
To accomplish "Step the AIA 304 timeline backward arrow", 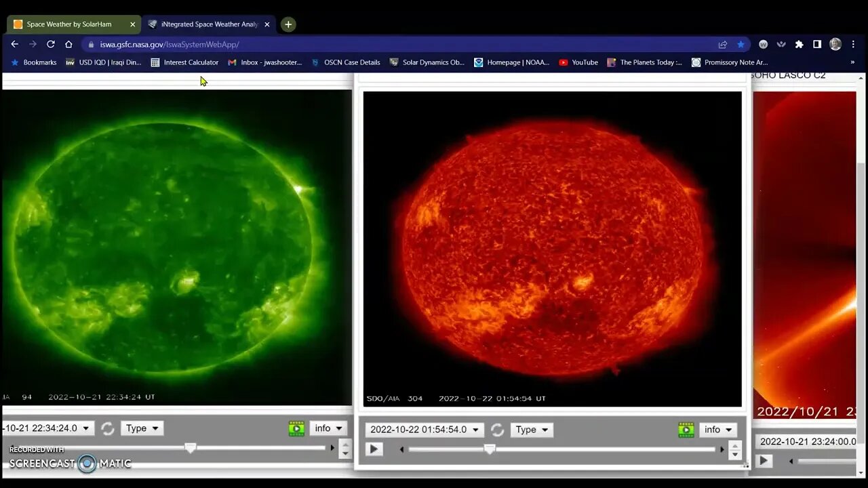I will pos(401,449).
